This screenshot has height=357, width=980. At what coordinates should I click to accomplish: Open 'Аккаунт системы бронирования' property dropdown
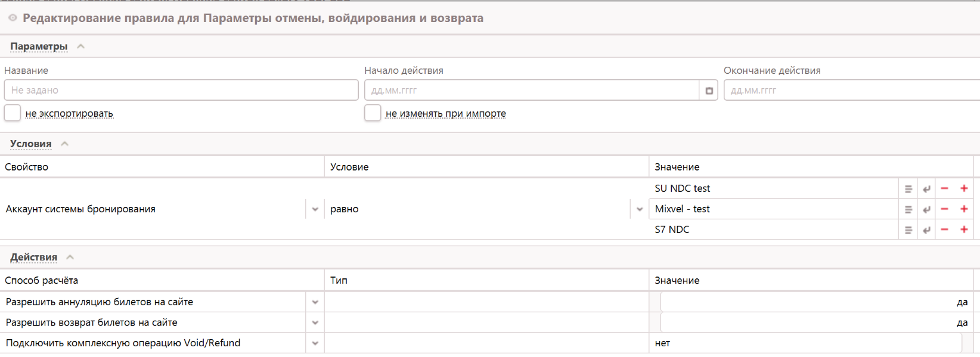315,209
